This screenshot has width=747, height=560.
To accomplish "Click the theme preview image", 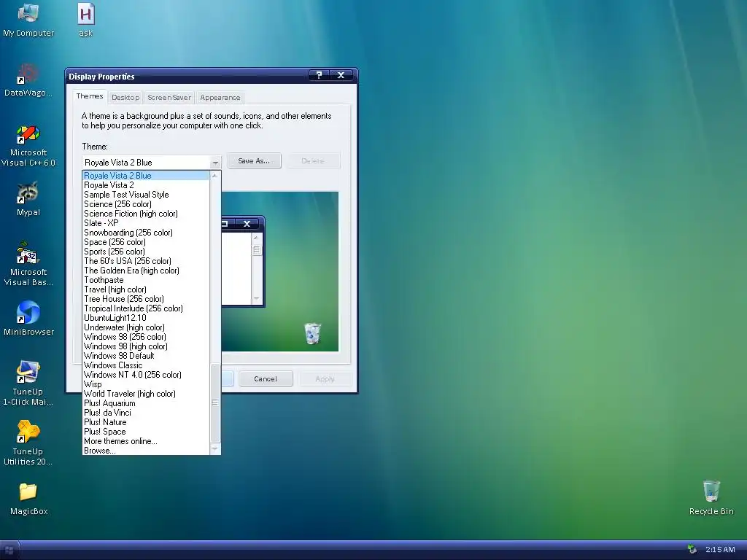I will coord(280,271).
